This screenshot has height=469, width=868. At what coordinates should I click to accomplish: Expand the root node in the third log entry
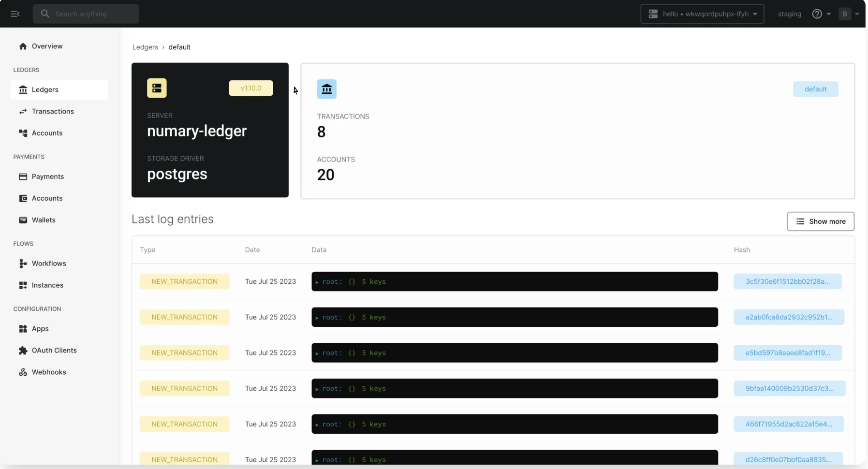click(317, 353)
